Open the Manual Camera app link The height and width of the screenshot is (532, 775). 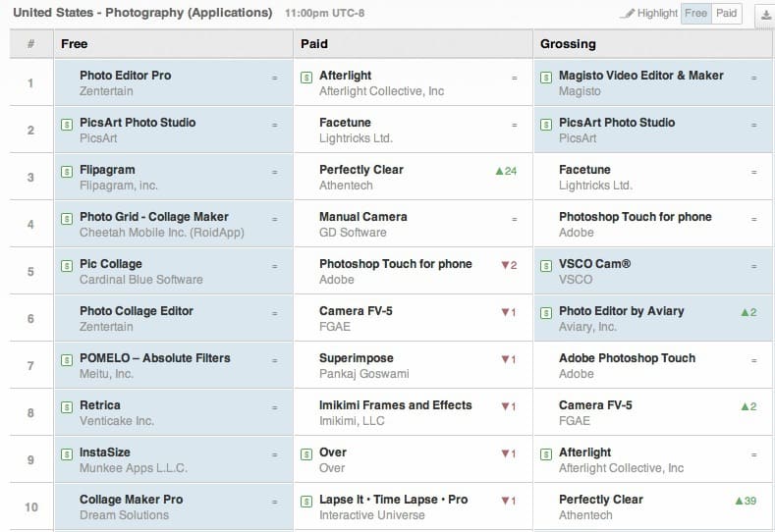tap(362, 217)
